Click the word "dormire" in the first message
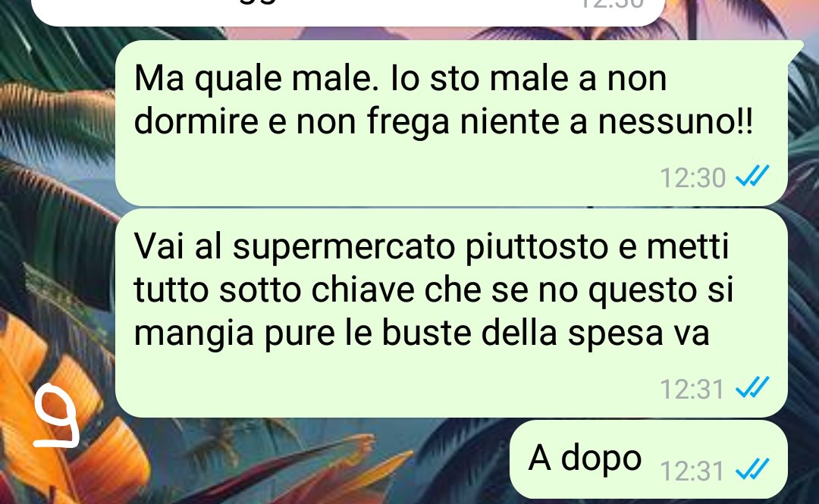Image resolution: width=819 pixels, height=504 pixels. click(196, 122)
